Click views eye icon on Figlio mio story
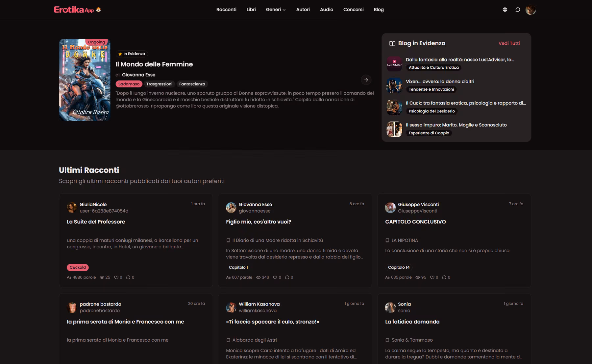 click(259, 277)
